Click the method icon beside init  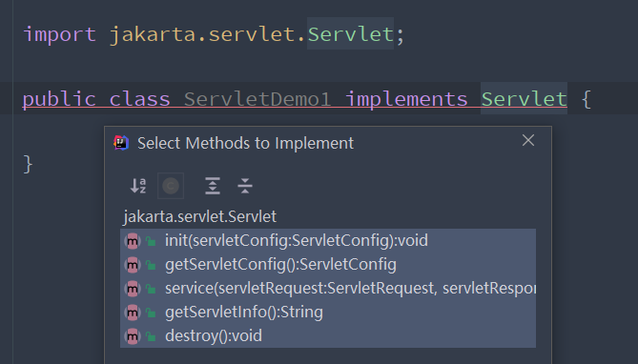point(133,241)
